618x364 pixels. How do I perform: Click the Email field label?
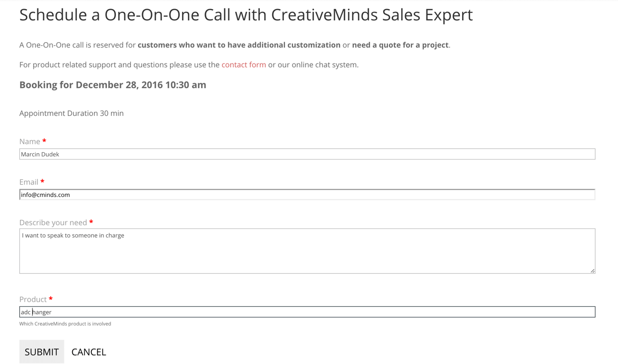coord(28,182)
